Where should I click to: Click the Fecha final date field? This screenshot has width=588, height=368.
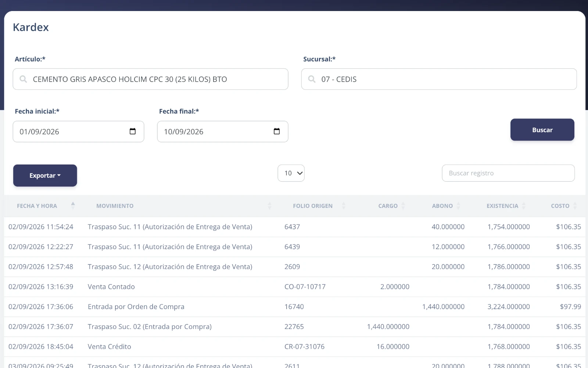[223, 131]
